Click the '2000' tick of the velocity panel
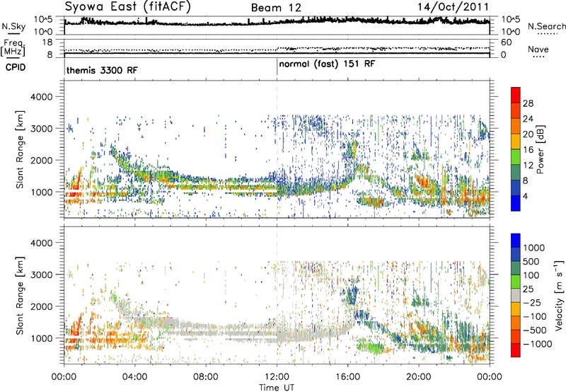Screen dimensions: 566x392 (x=42, y=306)
